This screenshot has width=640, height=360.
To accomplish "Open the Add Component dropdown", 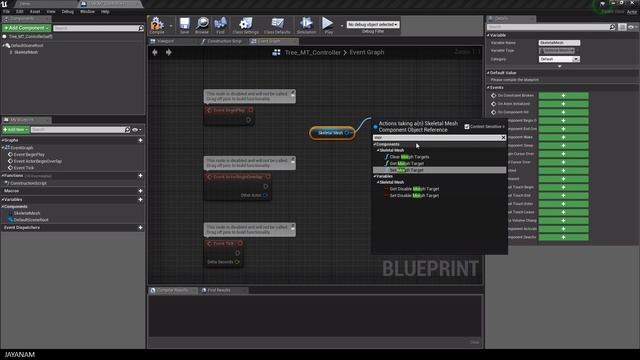I will coord(27,28).
